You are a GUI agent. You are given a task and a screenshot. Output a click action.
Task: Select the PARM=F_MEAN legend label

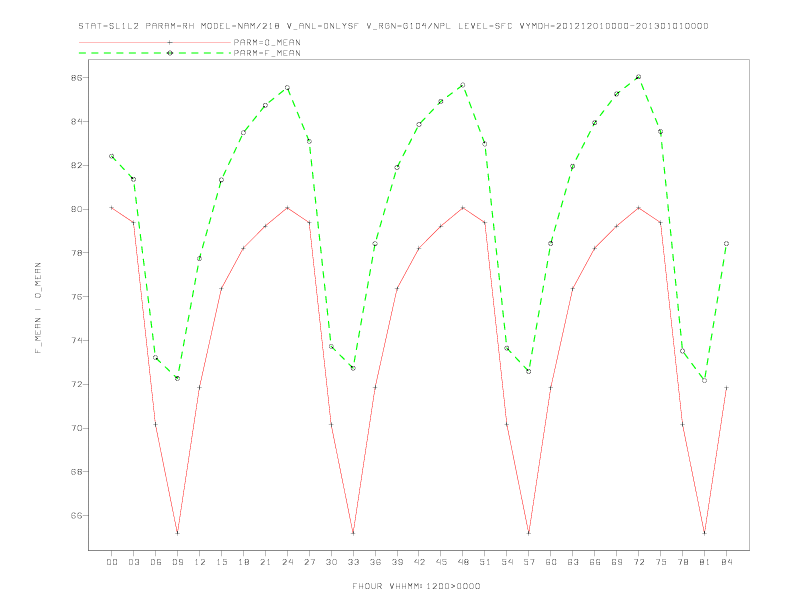[267, 53]
